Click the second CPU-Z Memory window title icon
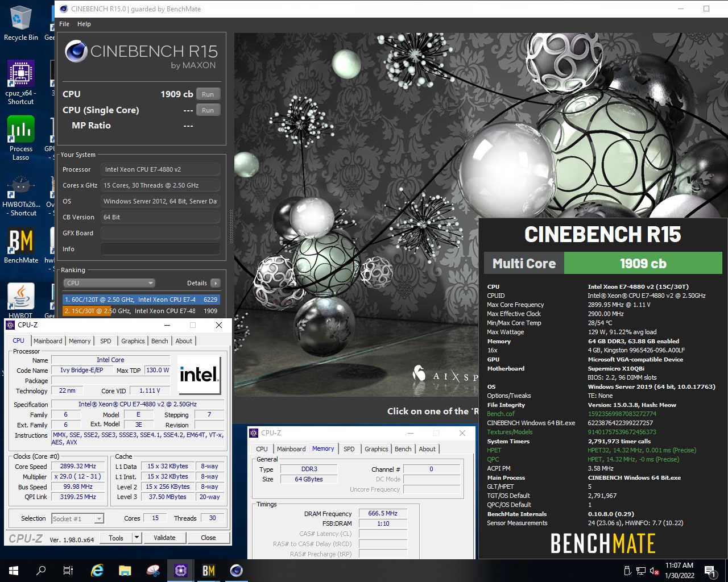 coord(254,433)
